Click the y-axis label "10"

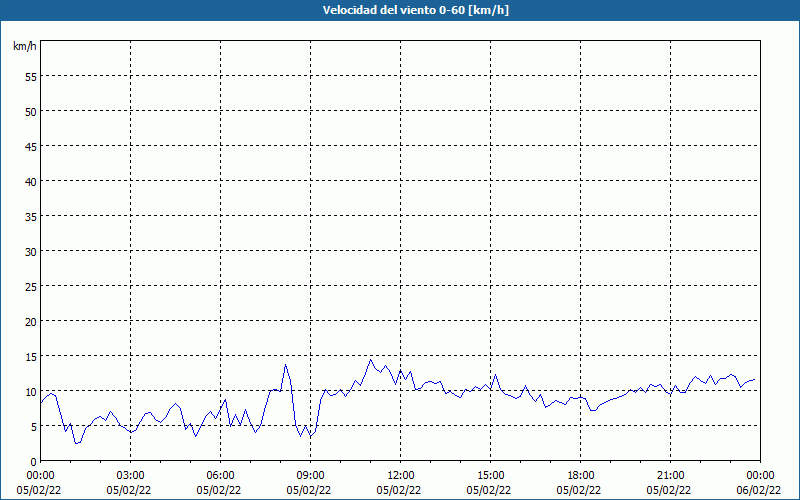31,391
